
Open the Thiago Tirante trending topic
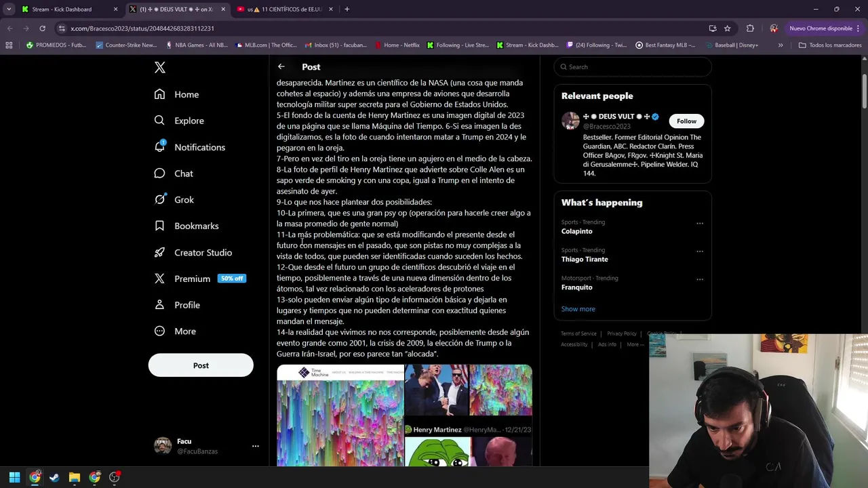coord(585,259)
